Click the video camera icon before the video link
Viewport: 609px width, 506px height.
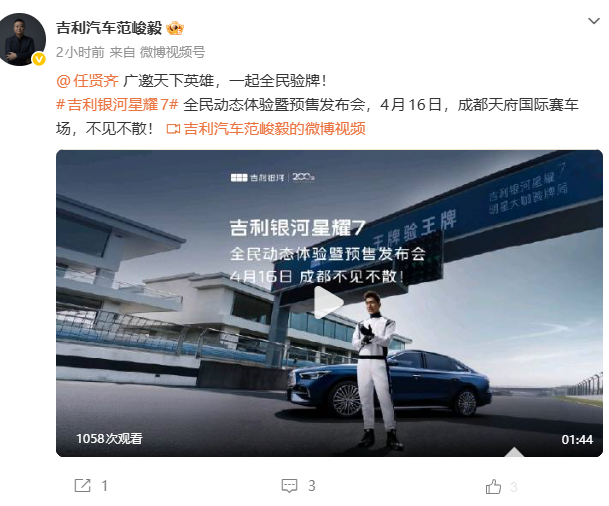(x=173, y=129)
